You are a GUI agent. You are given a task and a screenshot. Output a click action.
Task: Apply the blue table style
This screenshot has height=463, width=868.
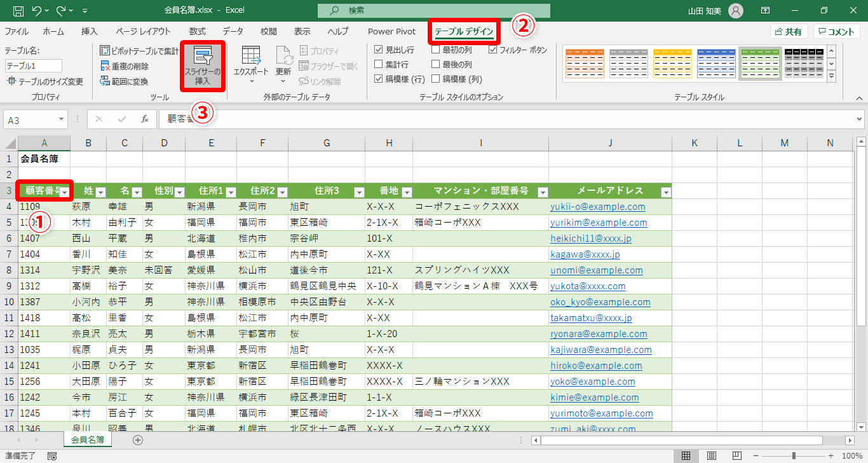click(715, 63)
